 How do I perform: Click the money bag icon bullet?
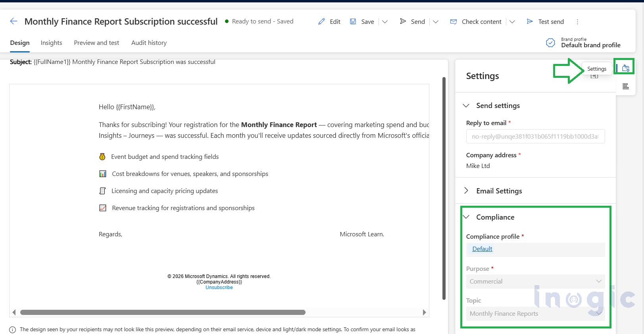pyautogui.click(x=102, y=157)
